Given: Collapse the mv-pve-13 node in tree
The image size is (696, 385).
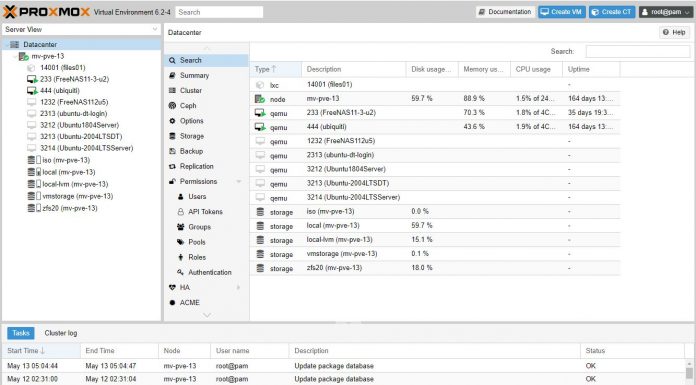Looking at the screenshot, I should 16,56.
